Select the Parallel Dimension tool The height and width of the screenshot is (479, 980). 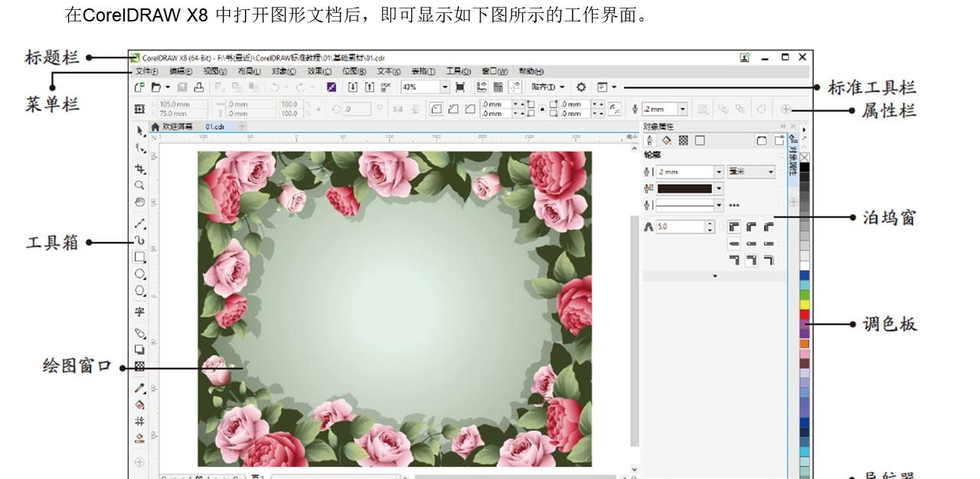coord(139,333)
